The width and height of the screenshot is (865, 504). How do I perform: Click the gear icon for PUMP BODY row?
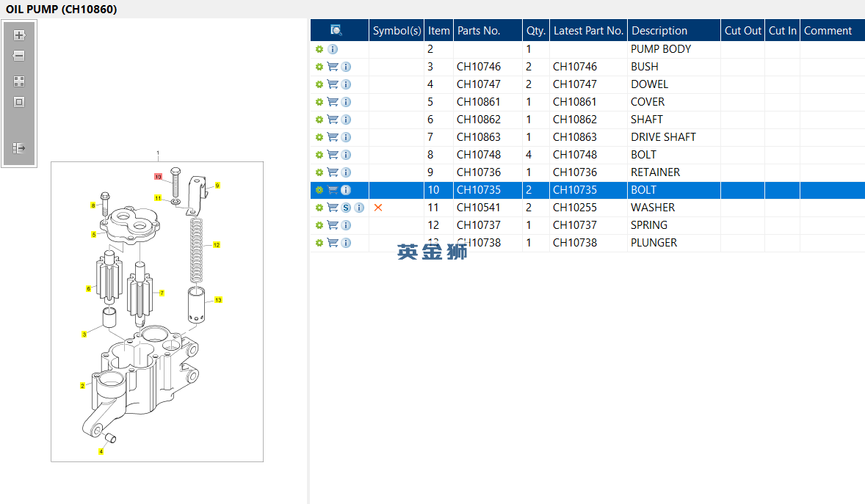click(x=319, y=49)
